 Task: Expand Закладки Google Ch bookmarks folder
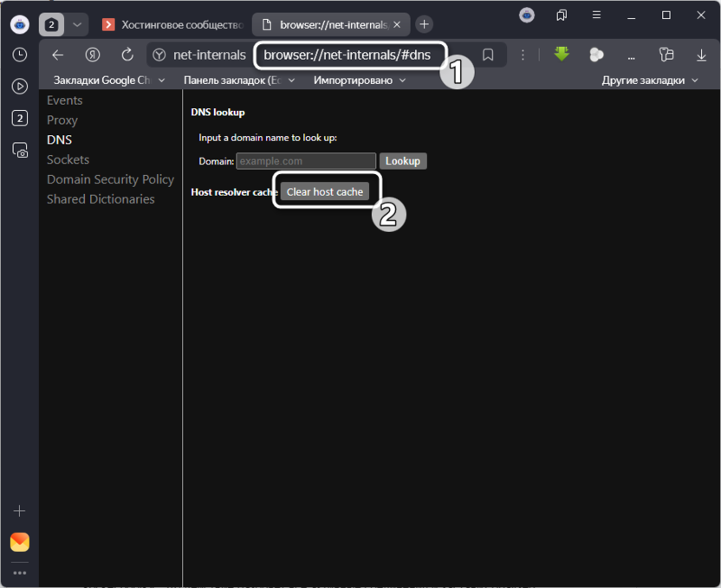click(x=109, y=81)
